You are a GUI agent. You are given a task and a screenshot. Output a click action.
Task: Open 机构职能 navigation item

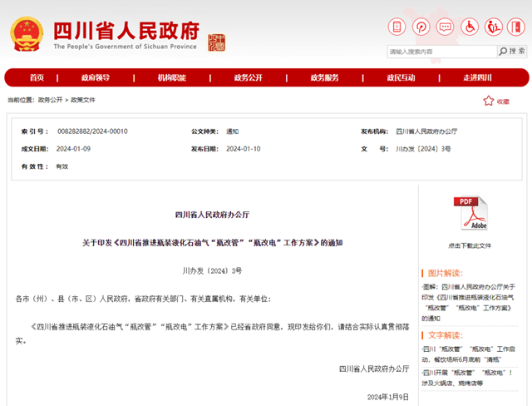click(x=172, y=77)
